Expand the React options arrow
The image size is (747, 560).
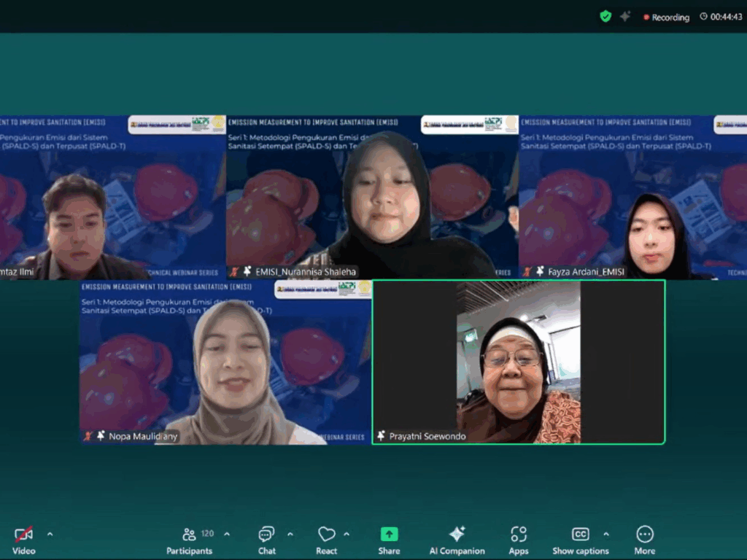point(347,534)
